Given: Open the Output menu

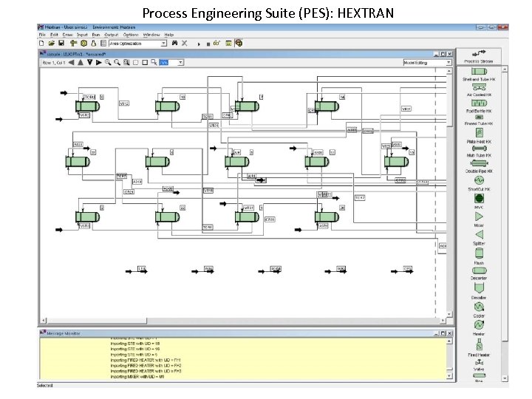Looking at the screenshot, I should pos(112,35).
